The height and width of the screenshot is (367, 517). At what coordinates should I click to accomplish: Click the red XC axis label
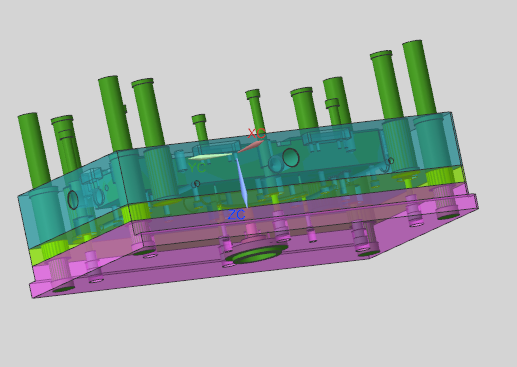coord(257,134)
